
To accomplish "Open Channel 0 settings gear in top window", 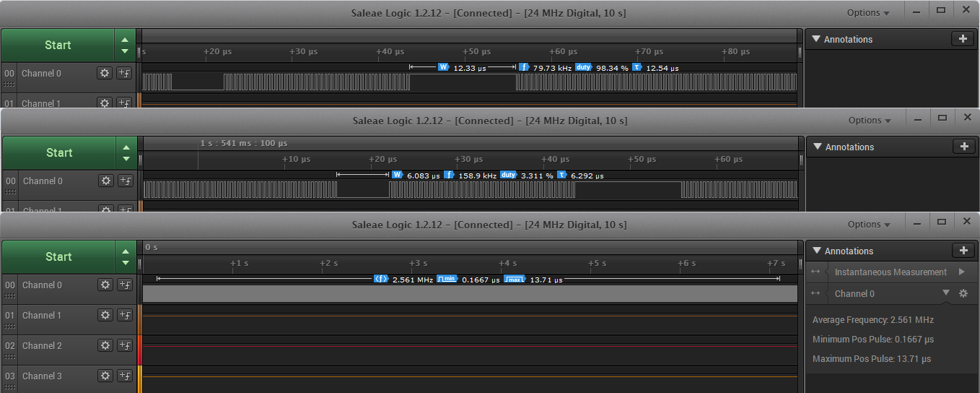I will pos(105,73).
